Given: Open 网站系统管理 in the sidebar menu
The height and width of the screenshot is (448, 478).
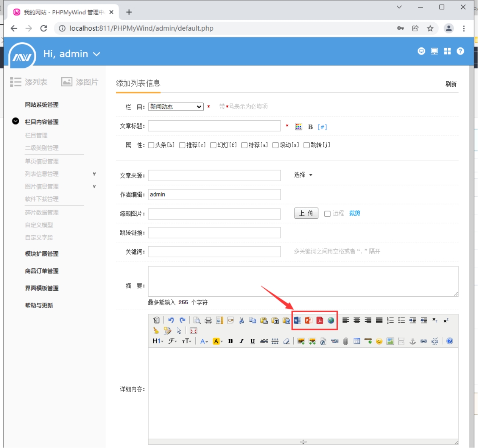Looking at the screenshot, I should tap(42, 105).
